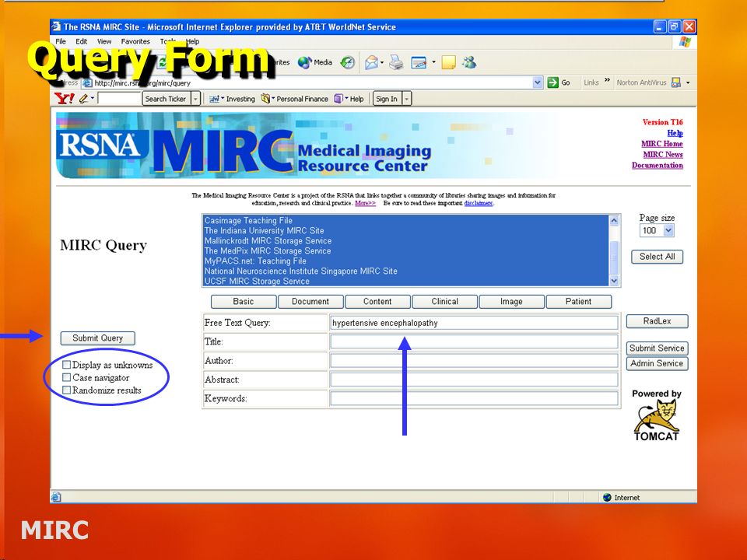Select Casimage Teaching File in list
Viewport: 747px width, 560px height.
406,220
